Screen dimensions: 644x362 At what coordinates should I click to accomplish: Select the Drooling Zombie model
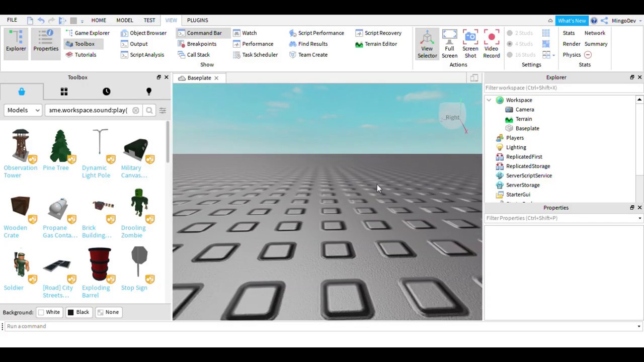pyautogui.click(x=139, y=213)
